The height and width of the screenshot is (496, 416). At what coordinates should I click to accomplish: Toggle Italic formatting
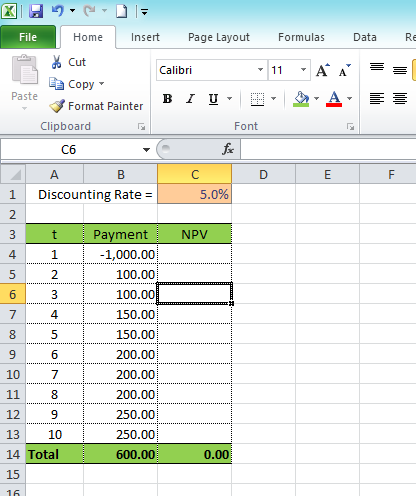[x=190, y=99]
